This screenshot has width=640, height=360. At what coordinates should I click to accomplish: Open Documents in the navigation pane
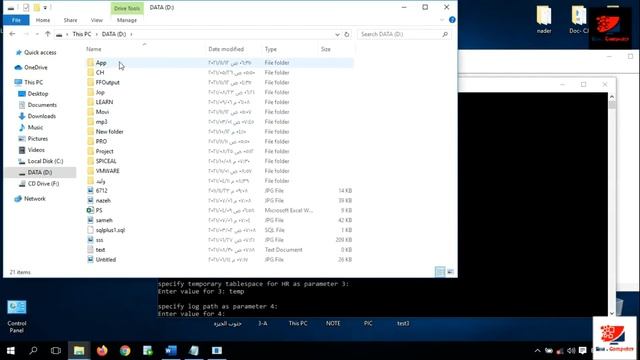(42, 105)
